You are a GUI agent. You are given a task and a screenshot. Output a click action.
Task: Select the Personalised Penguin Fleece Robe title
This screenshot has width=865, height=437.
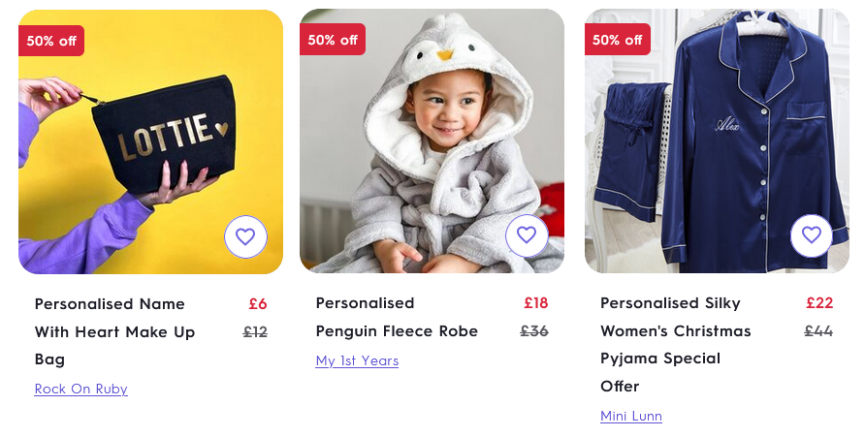point(396,317)
